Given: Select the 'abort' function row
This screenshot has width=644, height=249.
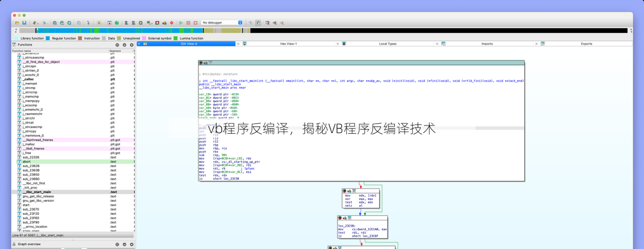Looking at the screenshot, I should (x=73, y=162).
